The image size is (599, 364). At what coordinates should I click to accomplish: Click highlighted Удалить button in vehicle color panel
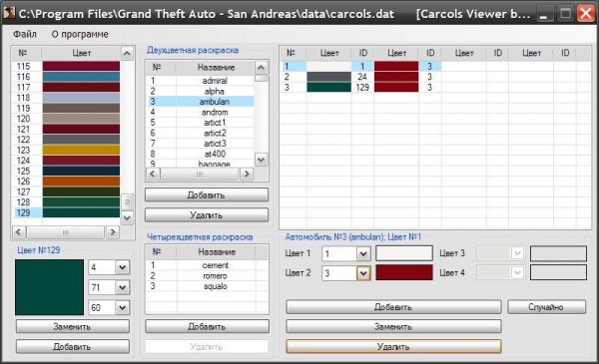393,346
